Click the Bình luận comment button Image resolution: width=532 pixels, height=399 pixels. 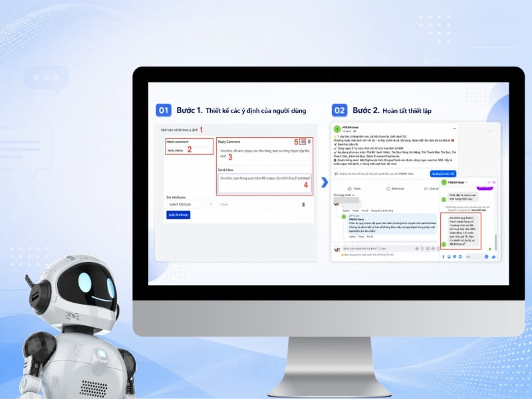[x=395, y=188]
